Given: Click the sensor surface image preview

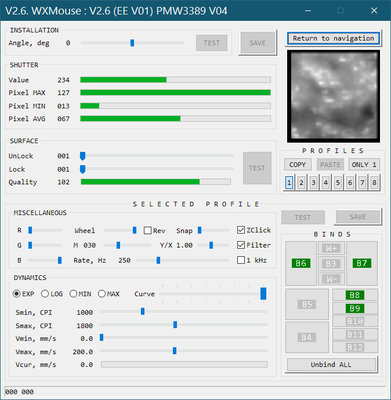Looking at the screenshot, I should pos(333,97).
